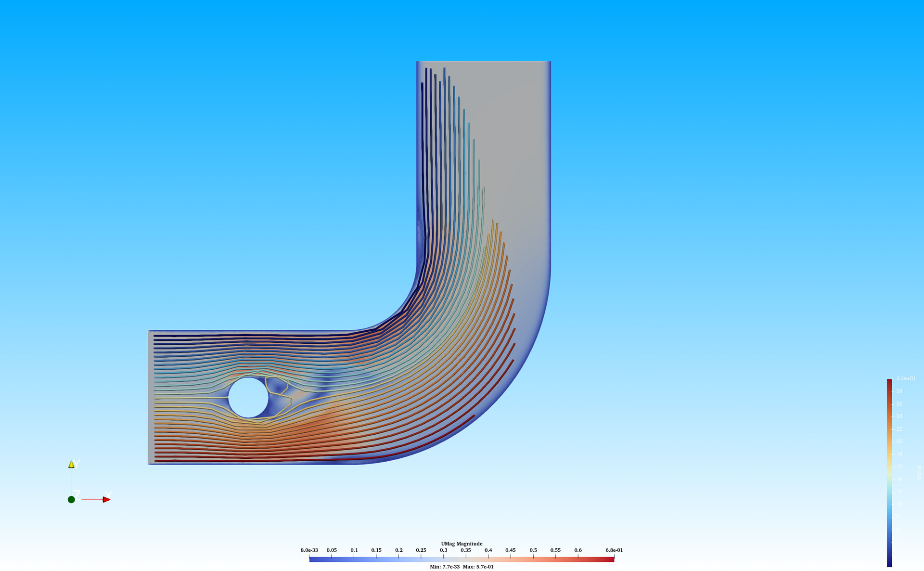Click the 0.5 tick on UMag legend
The height and width of the screenshot is (571, 924).
[x=533, y=550]
